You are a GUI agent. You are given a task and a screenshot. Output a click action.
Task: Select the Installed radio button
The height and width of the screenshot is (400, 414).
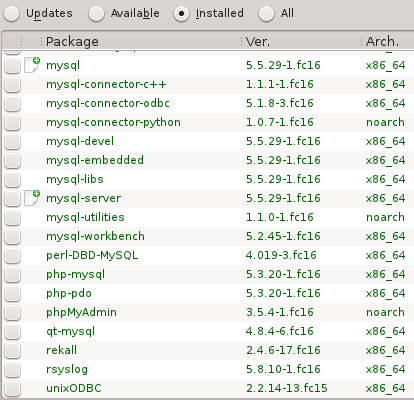[182, 14]
